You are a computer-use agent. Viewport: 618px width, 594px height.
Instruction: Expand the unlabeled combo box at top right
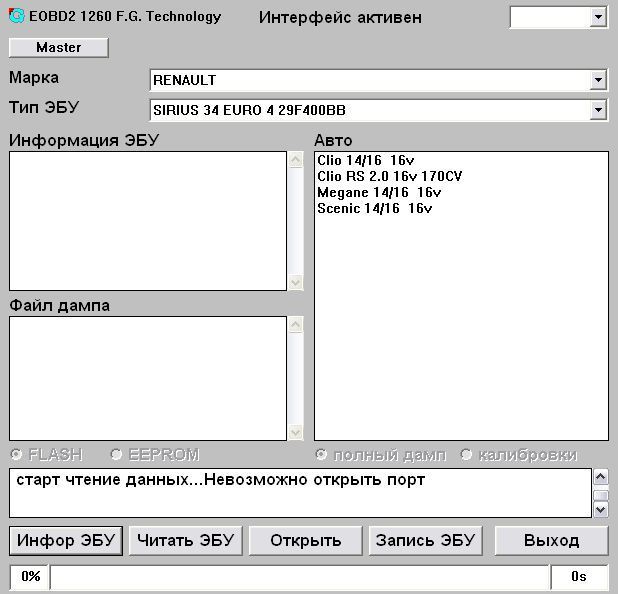coord(598,17)
